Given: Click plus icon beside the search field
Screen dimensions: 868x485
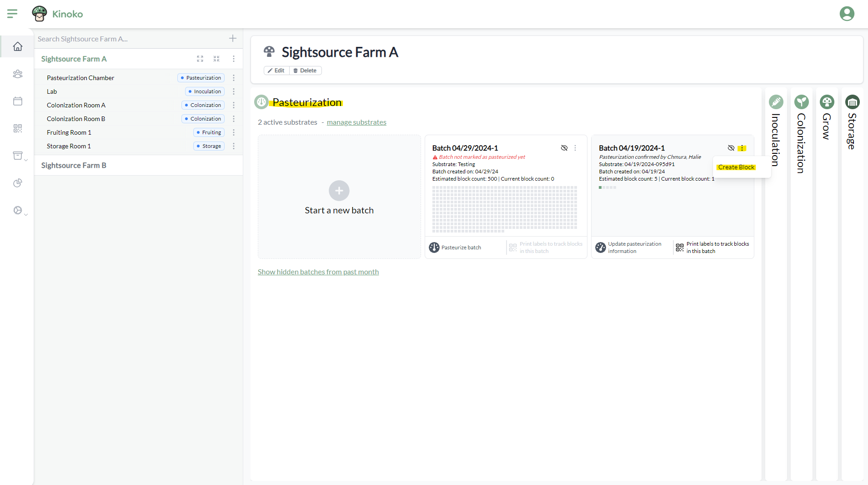Looking at the screenshot, I should pyautogui.click(x=233, y=39).
